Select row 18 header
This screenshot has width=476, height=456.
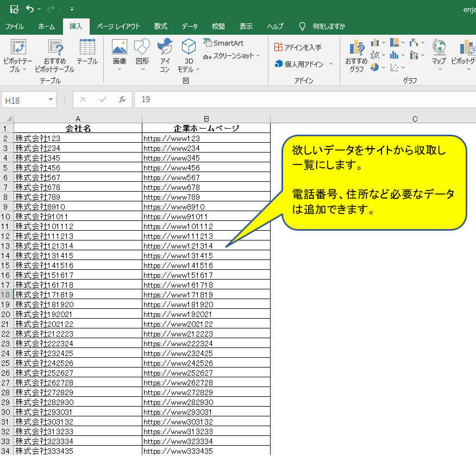(7, 295)
